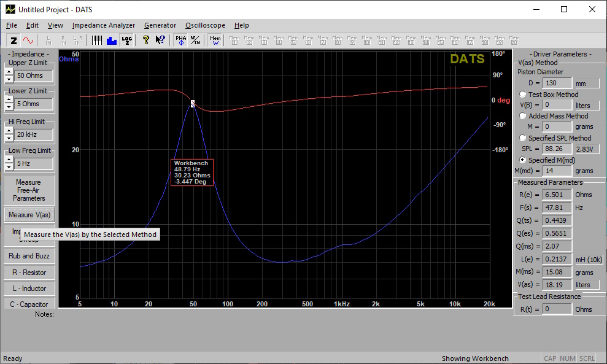Raise the Hi Freq Limit using up arrow
The width and height of the screenshot is (607, 364).
pyautogui.click(x=9, y=131)
